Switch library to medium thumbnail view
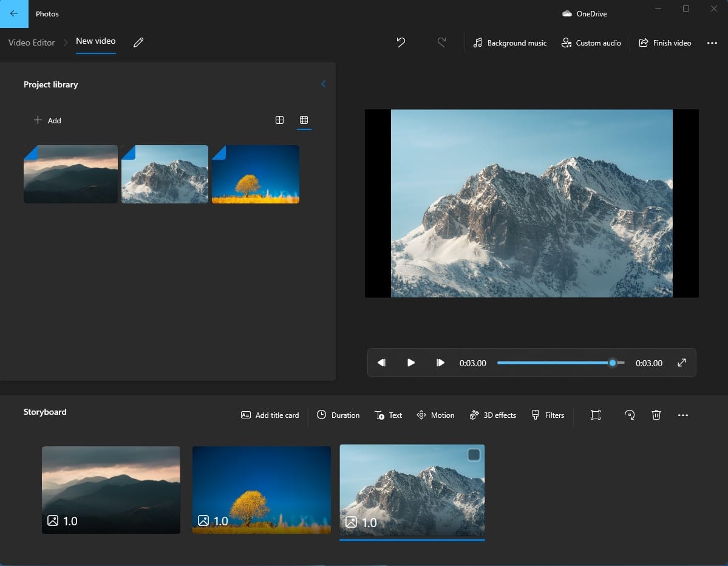Viewport: 728px width, 566px height. click(x=279, y=120)
